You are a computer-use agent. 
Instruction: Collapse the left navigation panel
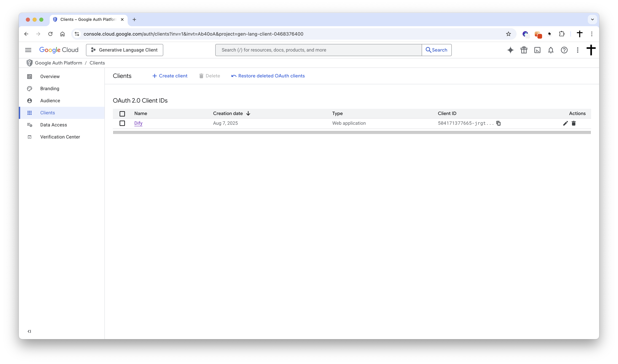(29, 331)
